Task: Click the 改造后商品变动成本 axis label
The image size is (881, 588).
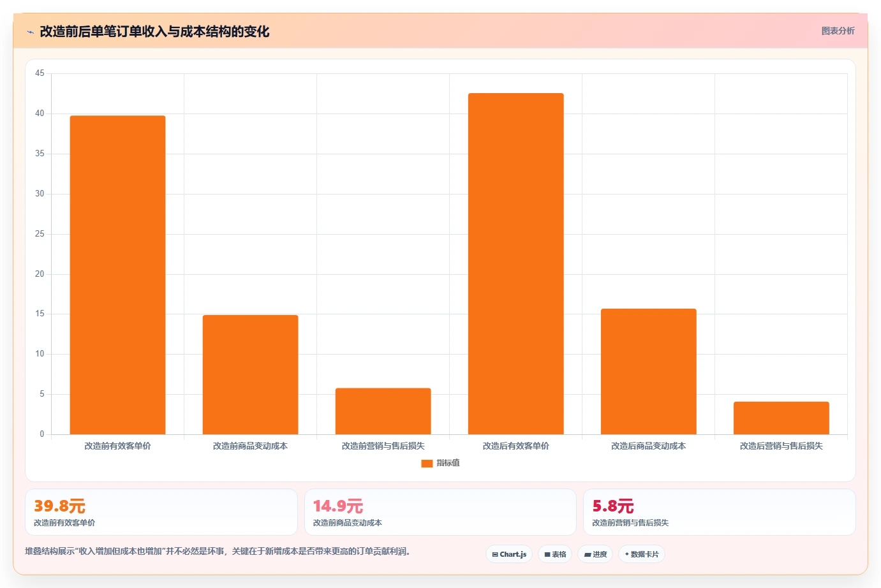Action: pos(648,446)
